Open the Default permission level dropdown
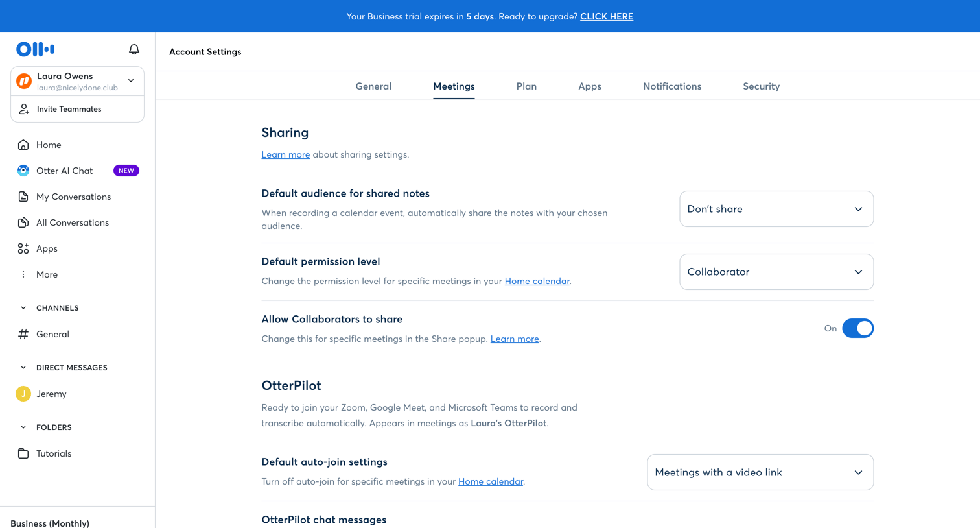980x528 pixels. click(x=776, y=272)
